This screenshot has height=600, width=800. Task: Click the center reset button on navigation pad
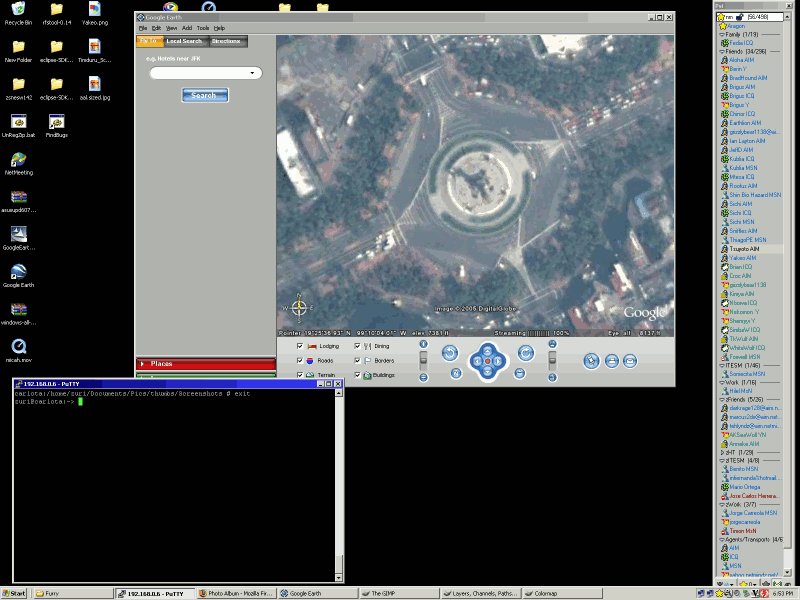tap(488, 361)
